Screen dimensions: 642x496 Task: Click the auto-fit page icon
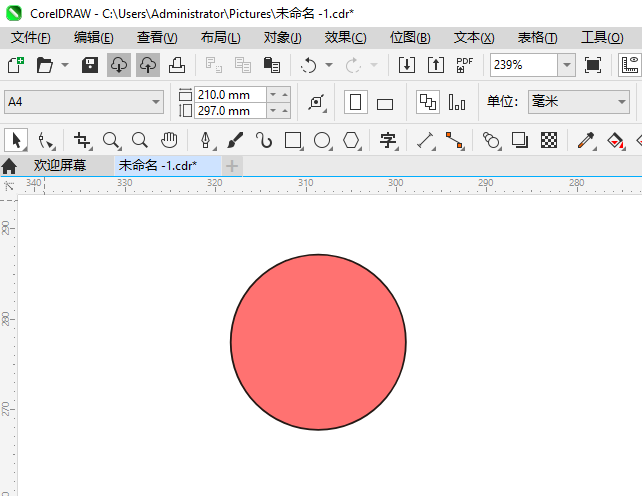click(317, 102)
